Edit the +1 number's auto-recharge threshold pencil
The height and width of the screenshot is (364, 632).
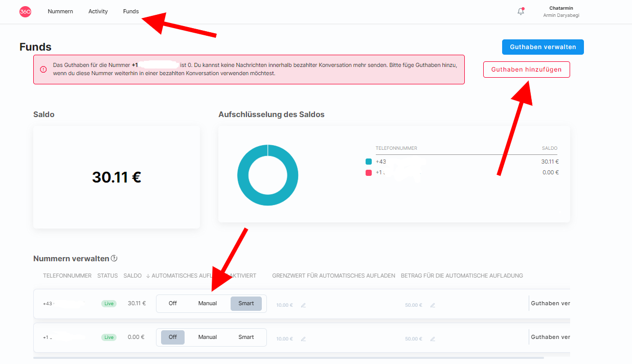tap(303, 339)
